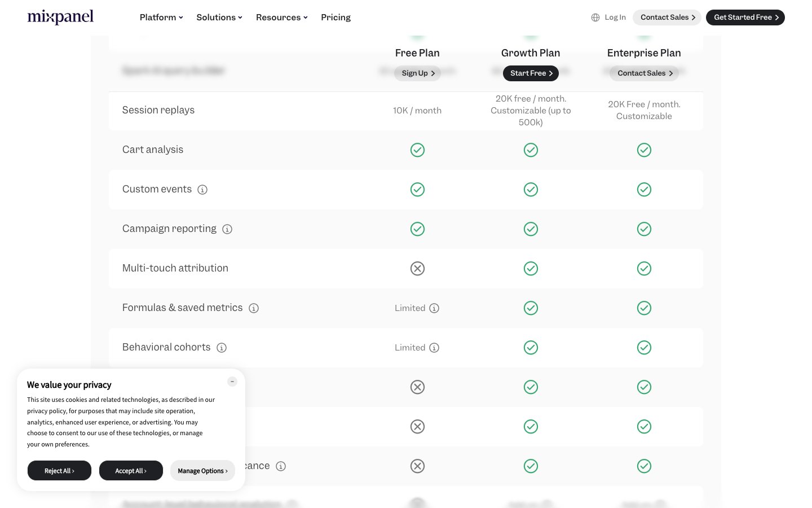Click info icon next to Formulas & saved metrics

pos(254,308)
